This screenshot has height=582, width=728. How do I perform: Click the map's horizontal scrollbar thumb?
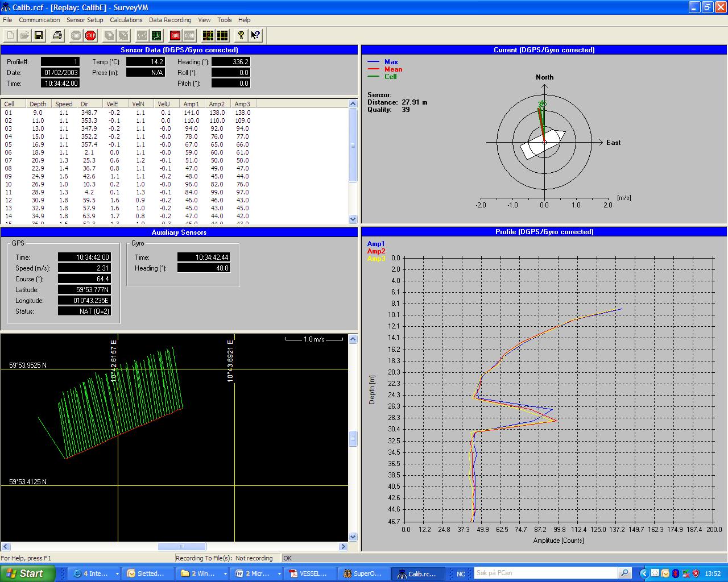[182, 547]
